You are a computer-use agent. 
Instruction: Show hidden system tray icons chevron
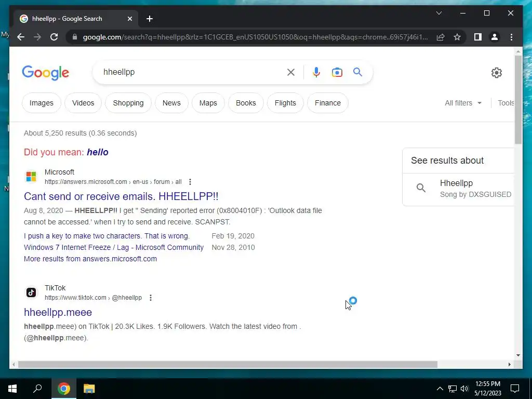pyautogui.click(x=440, y=389)
